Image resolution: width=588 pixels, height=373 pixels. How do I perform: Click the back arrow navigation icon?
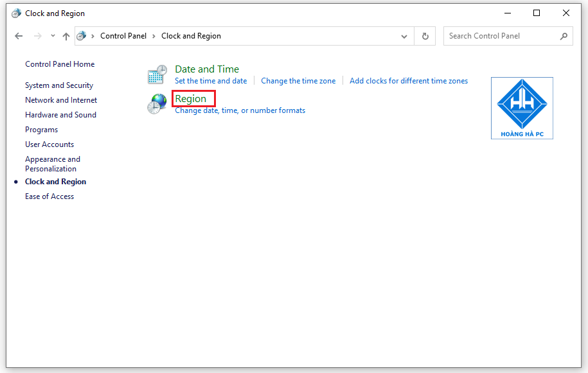click(x=19, y=36)
